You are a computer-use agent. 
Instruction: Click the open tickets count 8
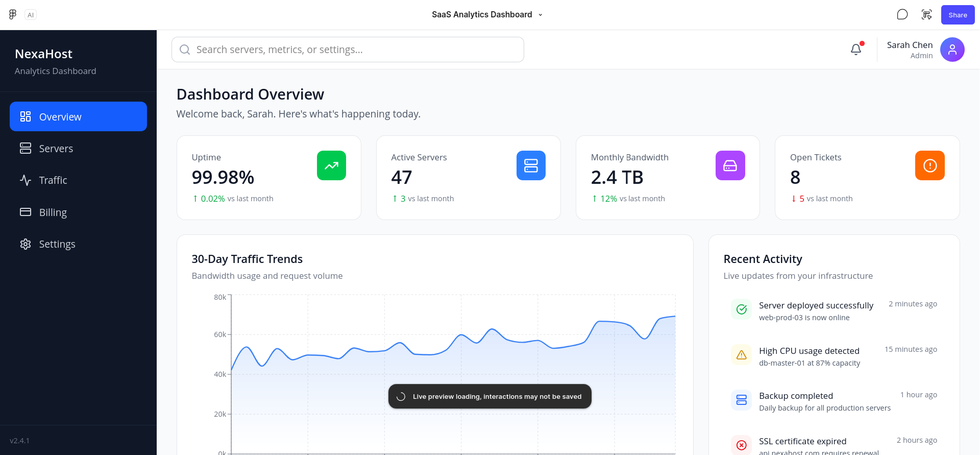click(795, 177)
